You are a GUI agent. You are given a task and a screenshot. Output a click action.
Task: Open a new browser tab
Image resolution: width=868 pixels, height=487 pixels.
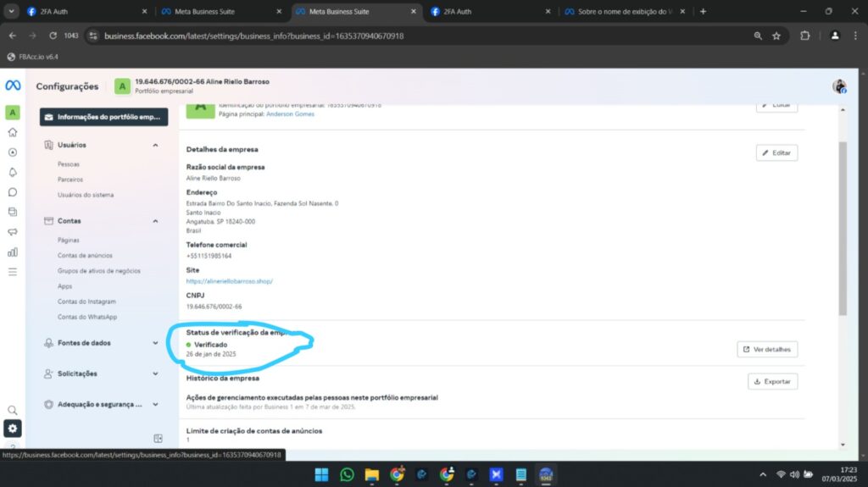[703, 11]
